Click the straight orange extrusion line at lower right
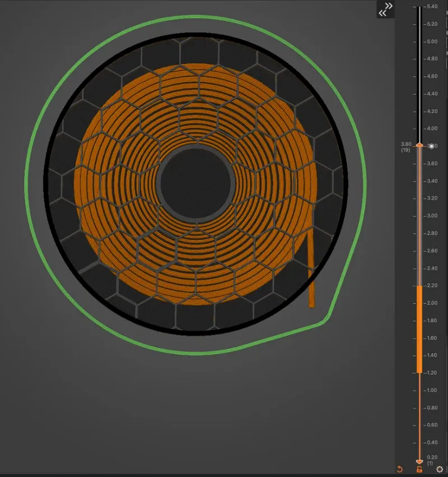This screenshot has width=448, height=477. [x=311, y=268]
